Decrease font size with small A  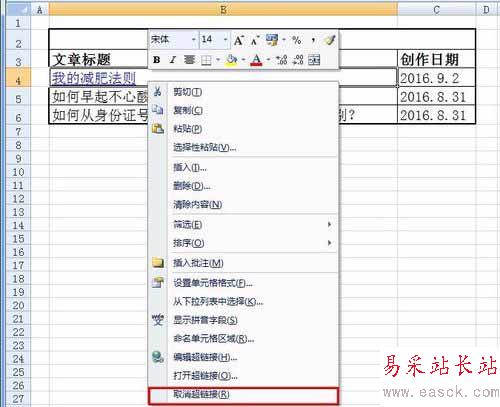click(x=255, y=41)
